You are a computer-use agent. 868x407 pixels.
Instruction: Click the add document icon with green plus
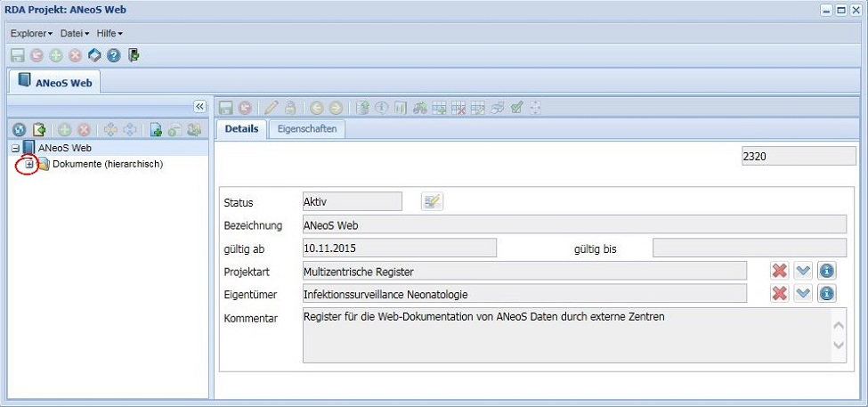(x=156, y=130)
